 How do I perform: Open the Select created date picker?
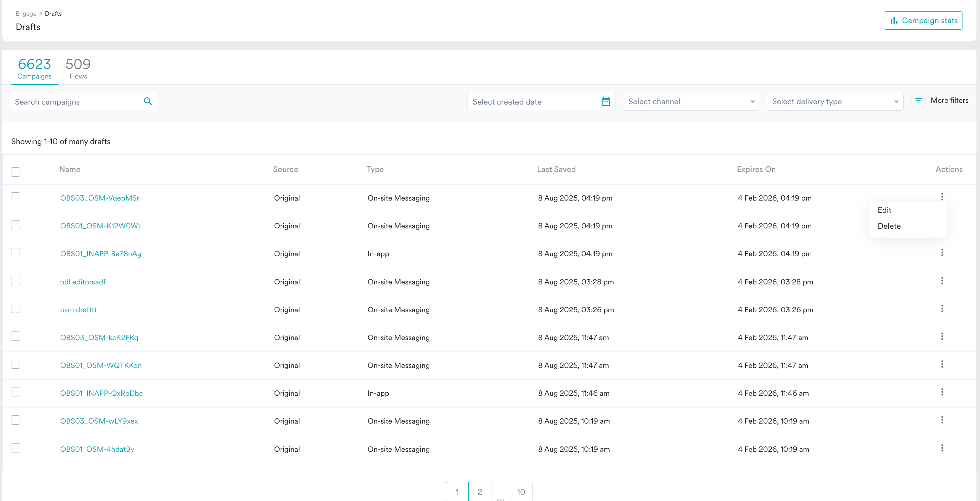click(x=532, y=102)
